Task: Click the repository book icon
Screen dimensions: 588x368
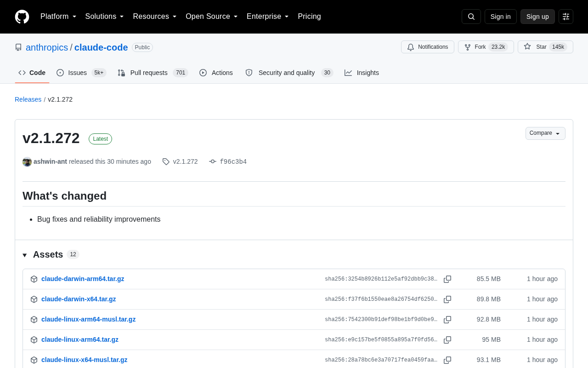Action: pyautogui.click(x=18, y=47)
